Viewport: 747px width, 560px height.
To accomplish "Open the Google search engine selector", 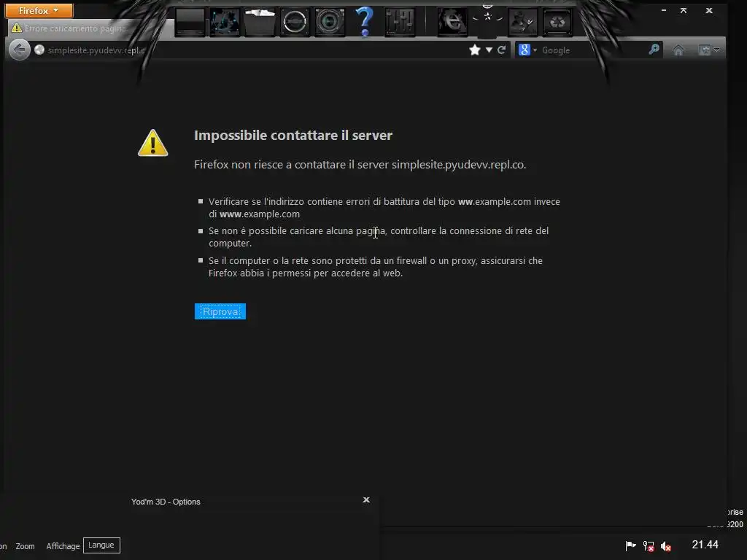I will click(x=527, y=50).
